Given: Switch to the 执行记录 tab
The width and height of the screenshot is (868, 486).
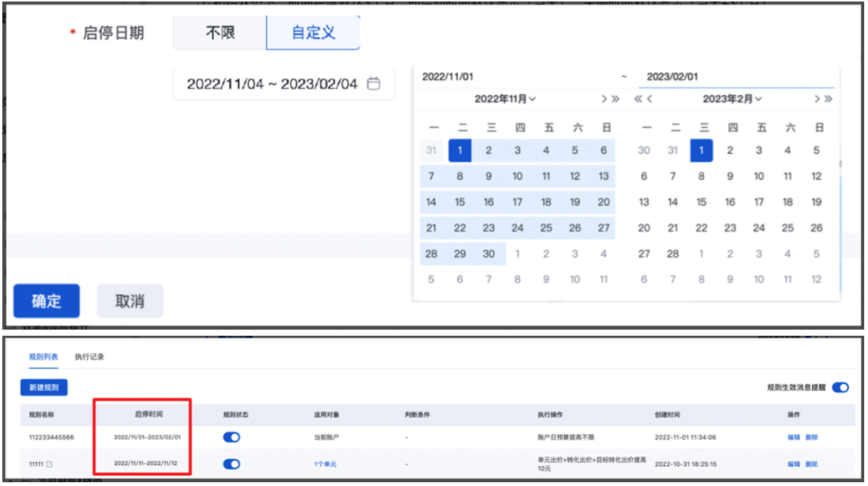Looking at the screenshot, I should (x=90, y=357).
